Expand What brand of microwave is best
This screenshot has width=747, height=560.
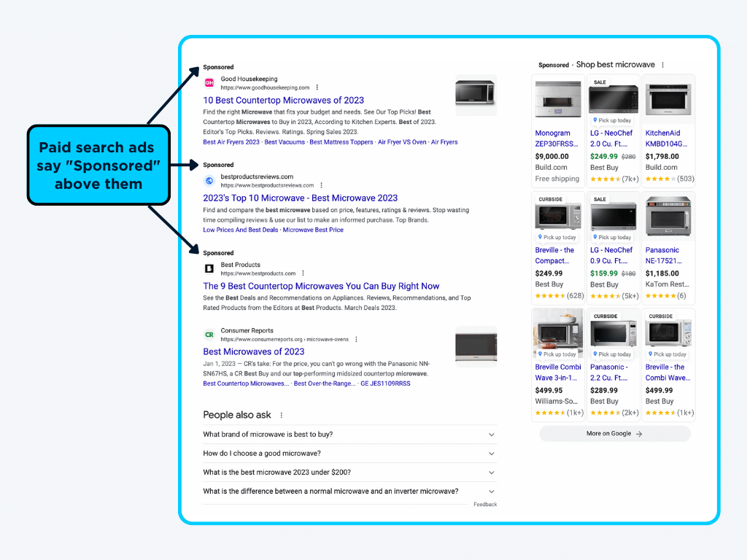(349, 435)
